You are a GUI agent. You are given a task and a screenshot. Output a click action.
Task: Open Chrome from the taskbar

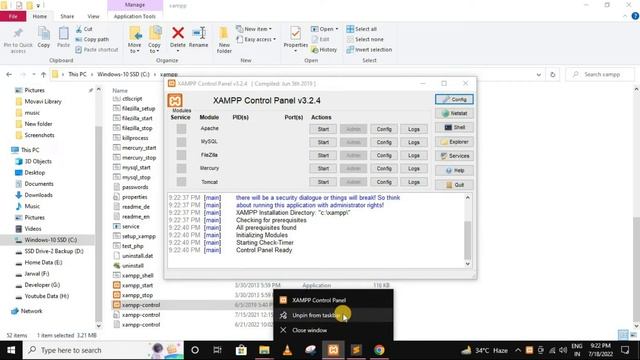[x=379, y=350]
